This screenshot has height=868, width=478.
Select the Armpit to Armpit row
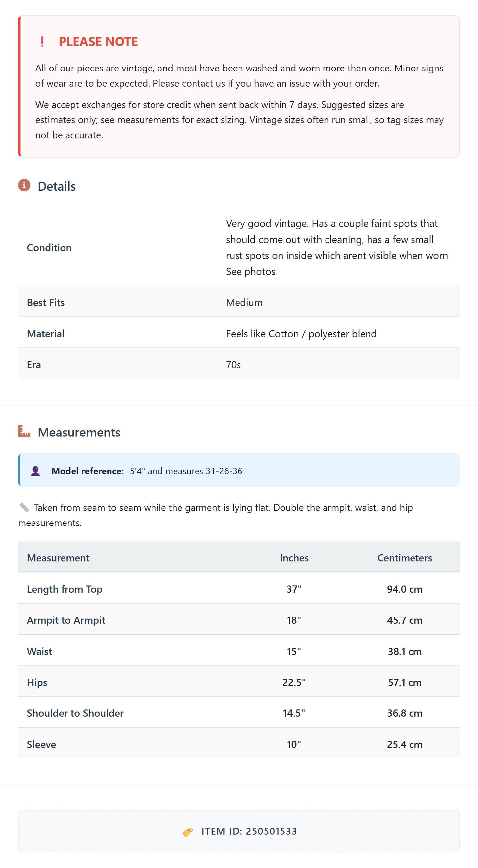point(239,620)
